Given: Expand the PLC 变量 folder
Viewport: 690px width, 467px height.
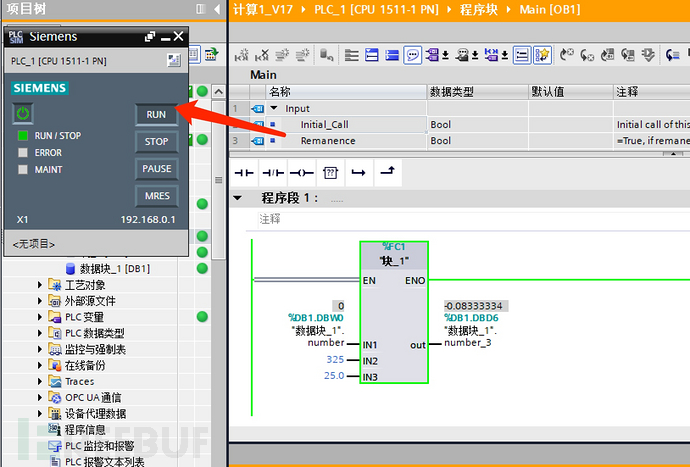Looking at the screenshot, I should (41, 317).
